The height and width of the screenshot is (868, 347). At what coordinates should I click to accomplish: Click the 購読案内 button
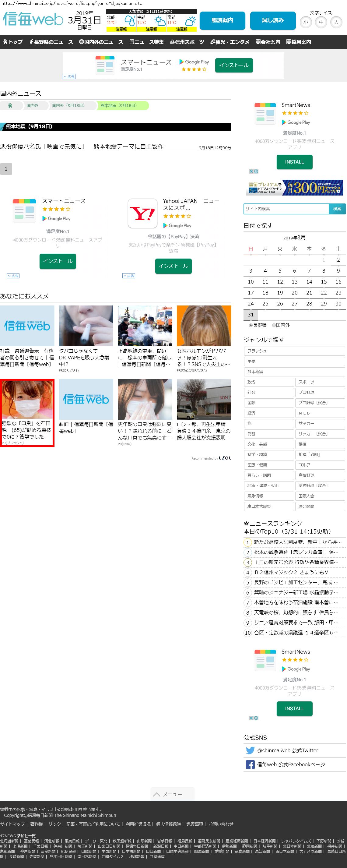222,20
